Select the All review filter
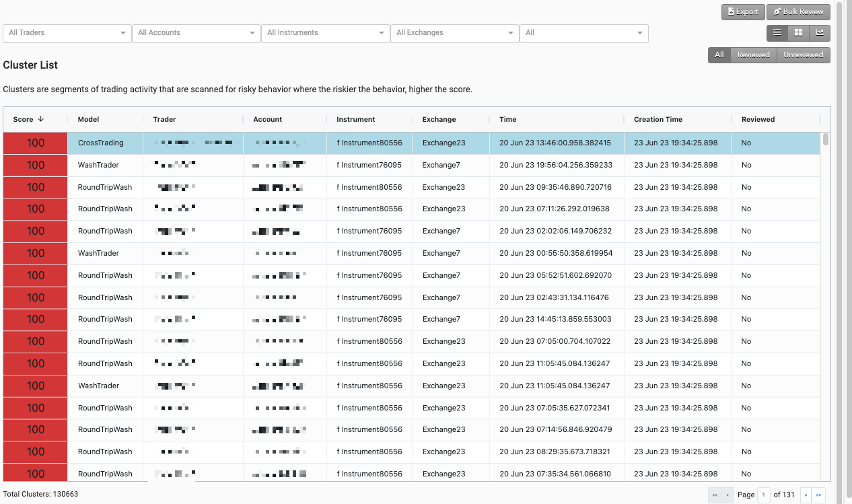Screen dimensions: 852x504 pyautogui.click(x=719, y=55)
